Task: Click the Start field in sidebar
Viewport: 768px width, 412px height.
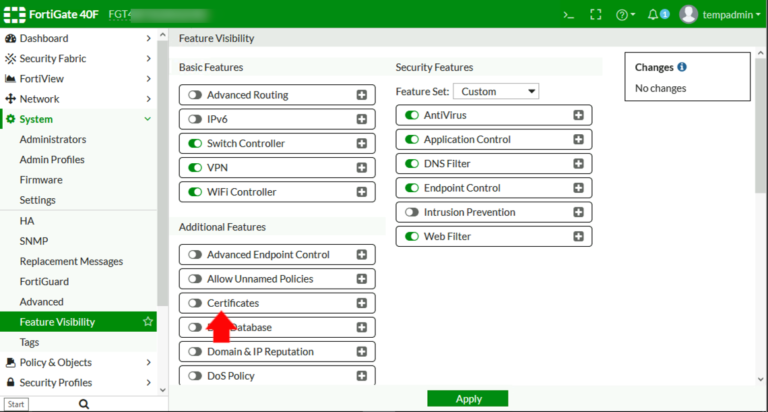Action: [x=16, y=404]
